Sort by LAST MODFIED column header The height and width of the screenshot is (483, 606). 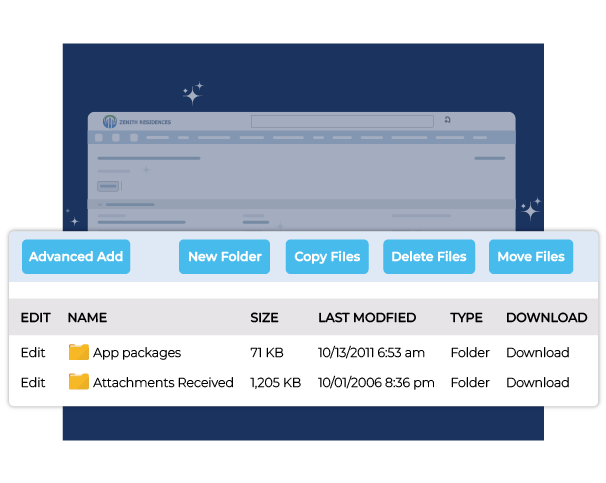pos(367,318)
